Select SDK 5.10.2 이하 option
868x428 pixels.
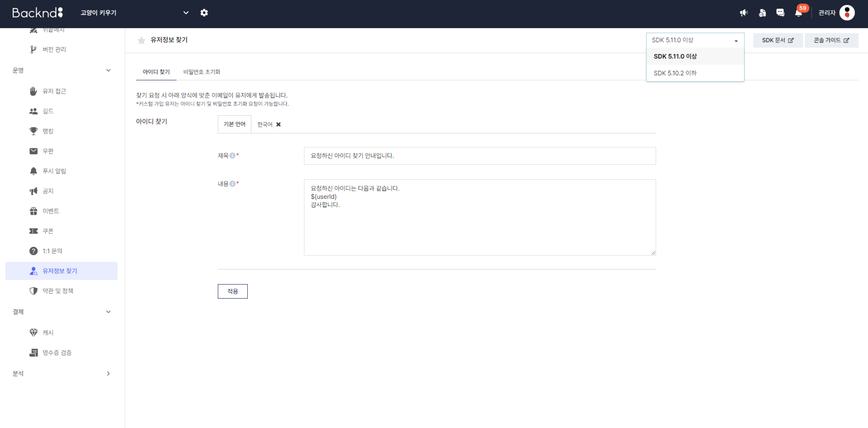click(x=675, y=73)
